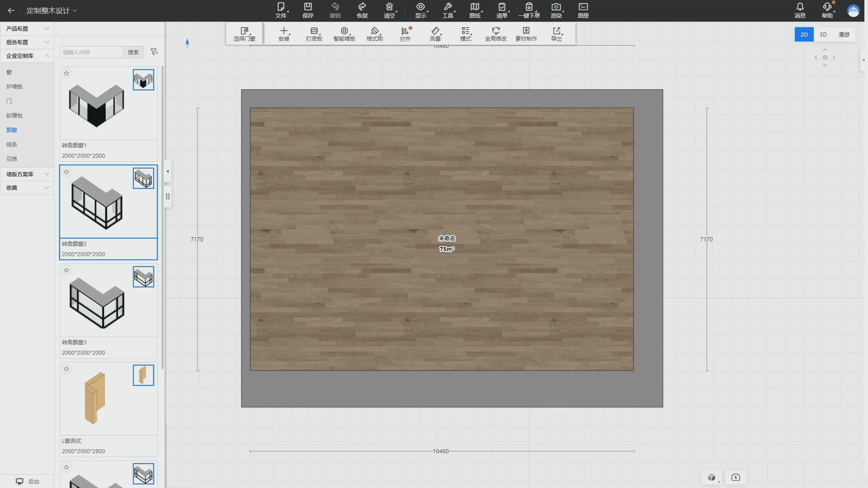Expand the 墙板方案库 section
868x488 pixels.
click(x=27, y=174)
